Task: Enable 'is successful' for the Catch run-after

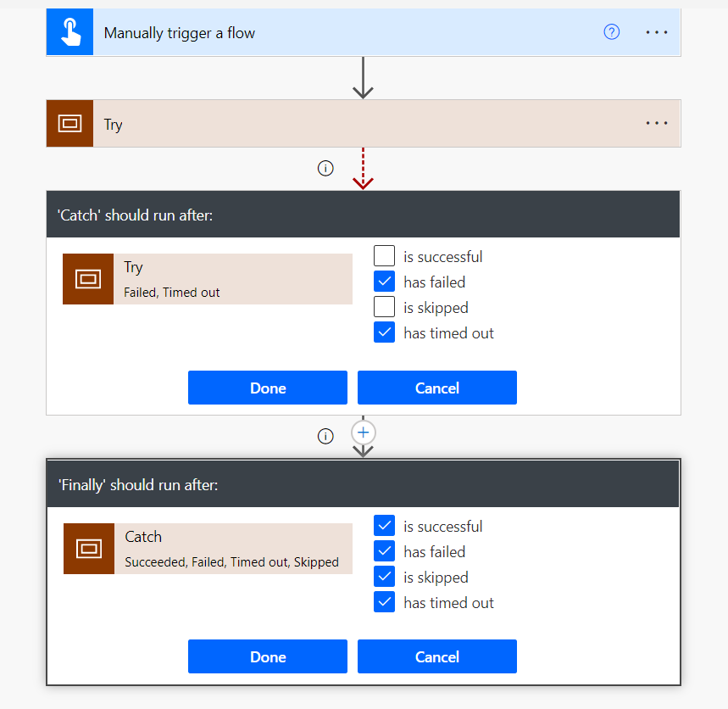Action: (385, 256)
